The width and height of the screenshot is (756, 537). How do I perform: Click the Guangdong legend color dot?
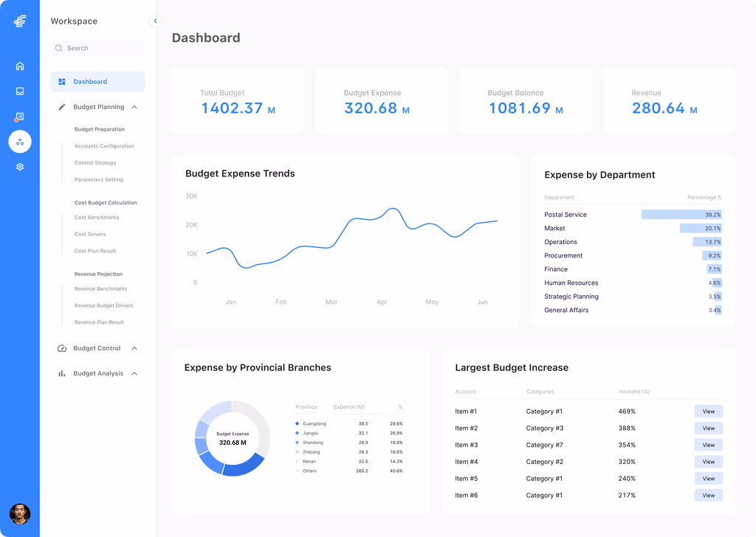[x=297, y=424]
